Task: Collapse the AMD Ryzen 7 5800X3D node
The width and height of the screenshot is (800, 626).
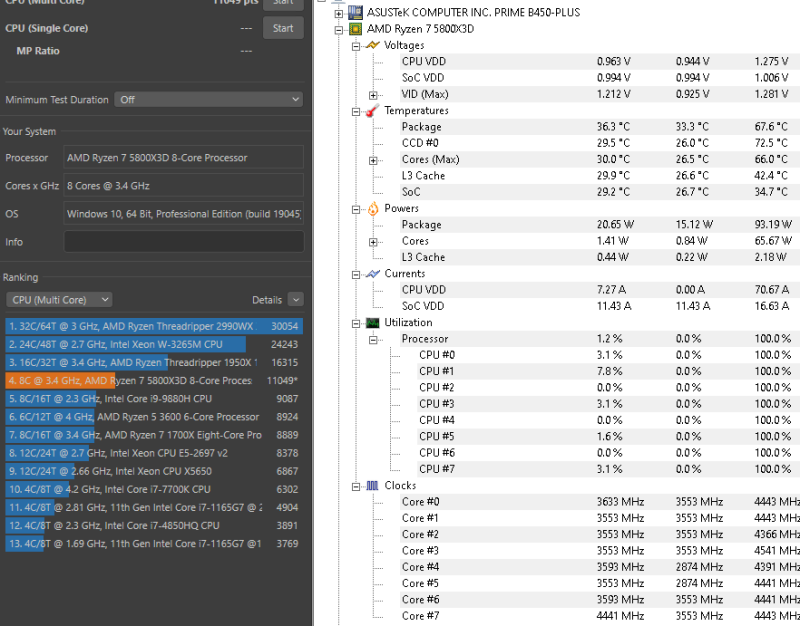Action: click(x=339, y=30)
